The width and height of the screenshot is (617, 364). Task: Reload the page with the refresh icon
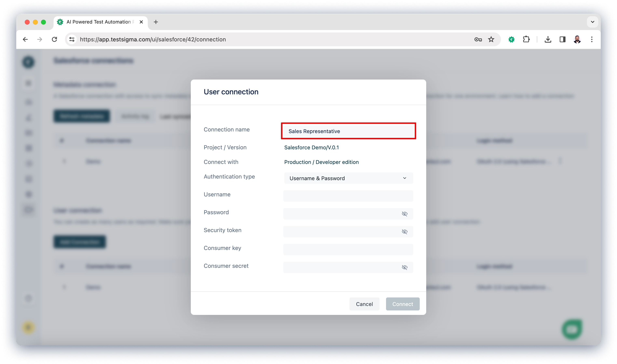[54, 39]
